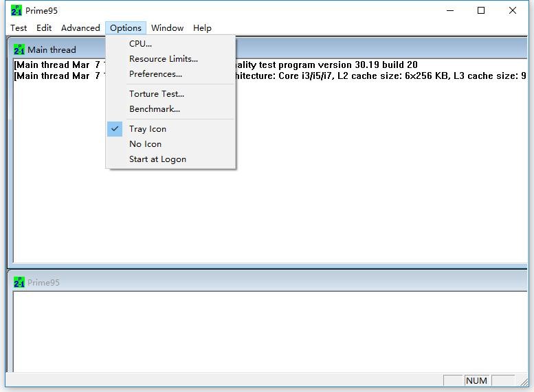Enable the No Icon option
534x392 pixels.
tap(170, 144)
